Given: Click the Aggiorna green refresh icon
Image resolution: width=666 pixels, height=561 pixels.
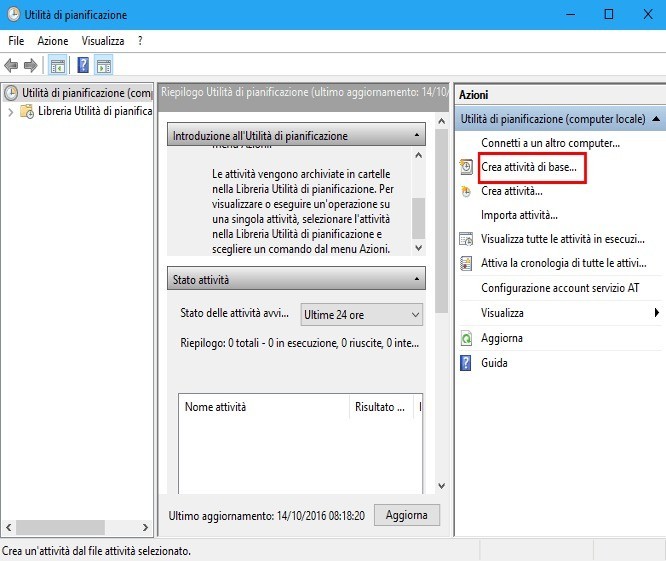Looking at the screenshot, I should coord(466,338).
